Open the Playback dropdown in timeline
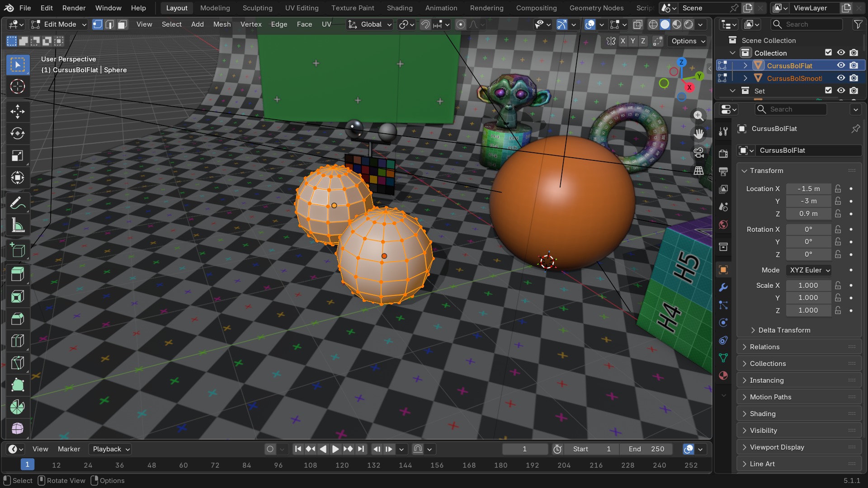Image resolution: width=868 pixels, height=488 pixels. coord(110,449)
